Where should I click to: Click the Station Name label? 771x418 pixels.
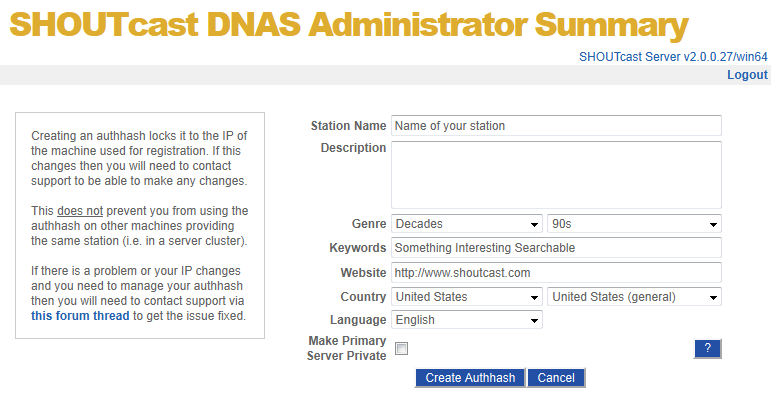(348, 126)
